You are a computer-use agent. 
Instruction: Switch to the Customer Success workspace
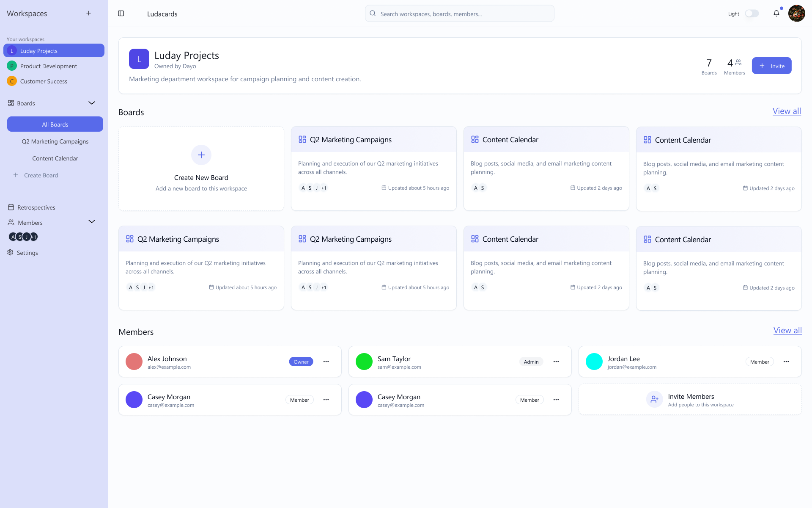[44, 81]
